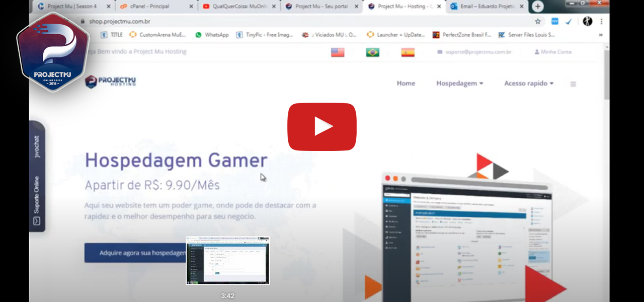Select the USA flag language icon
This screenshot has width=644, height=302.
(337, 52)
